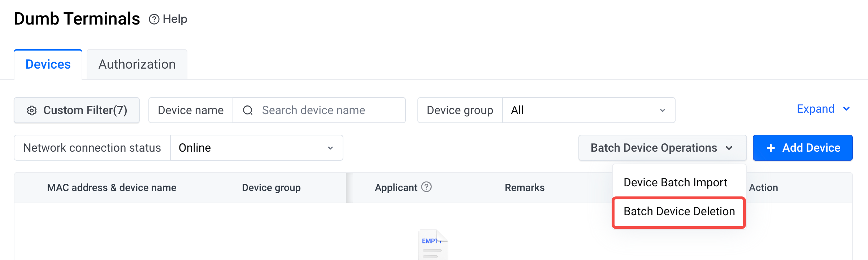Switch to the Authorization tab

(x=137, y=65)
